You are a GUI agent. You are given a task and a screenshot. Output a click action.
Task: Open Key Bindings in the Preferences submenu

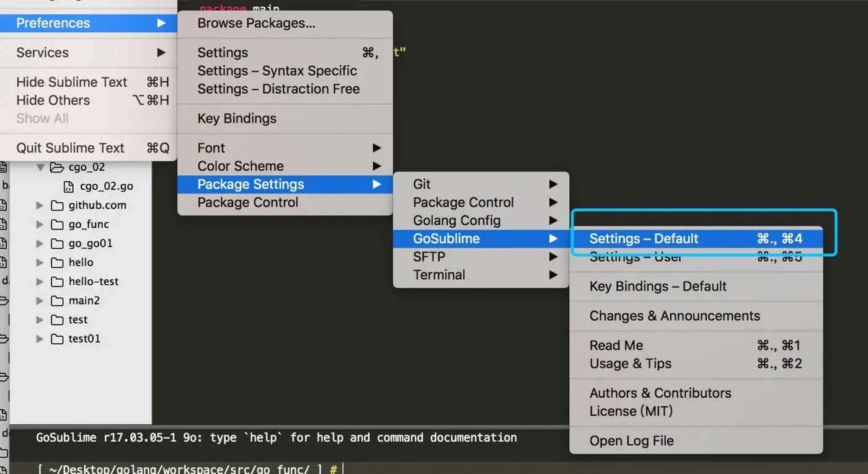285,118
